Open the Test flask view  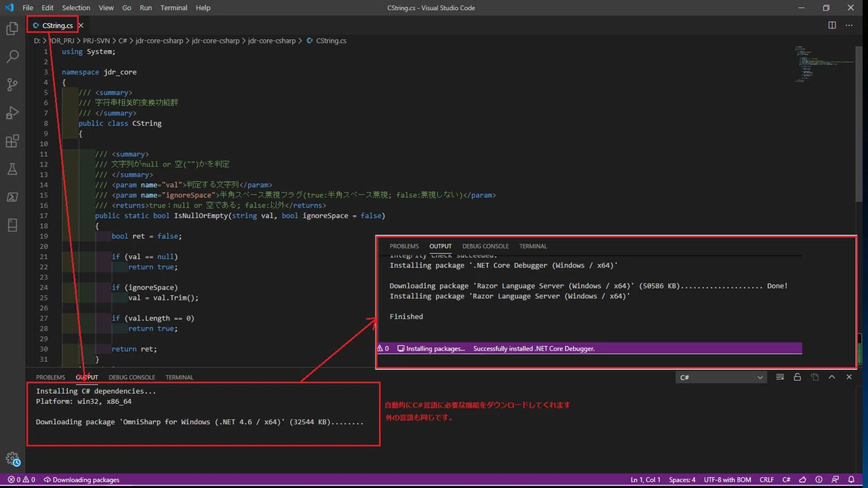(12, 169)
